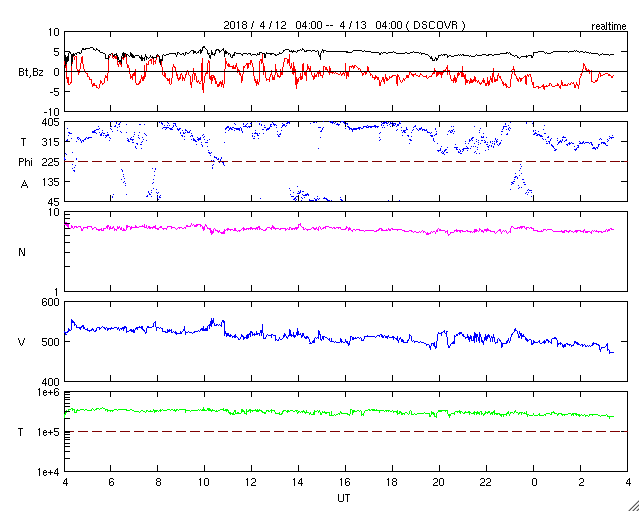Click the 'Phi' axis label
Image resolution: width=640 pixels, height=512 pixels.
tap(25, 163)
